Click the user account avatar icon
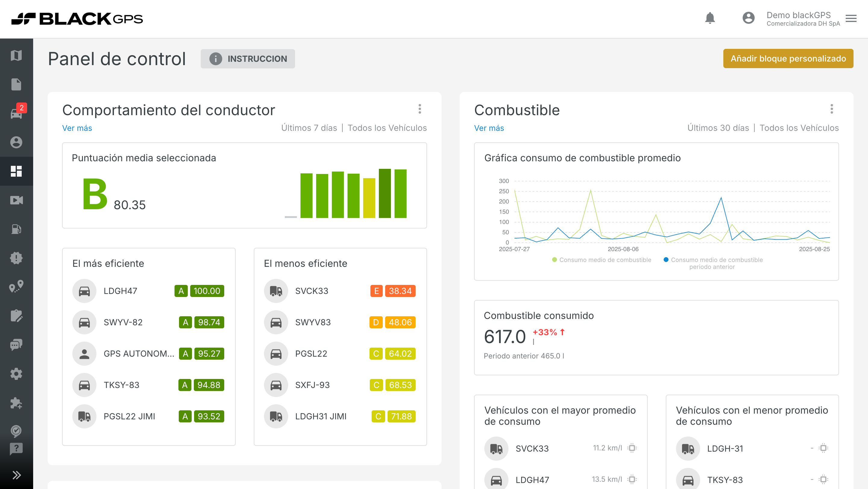Image resolution: width=868 pixels, height=489 pixels. click(748, 18)
